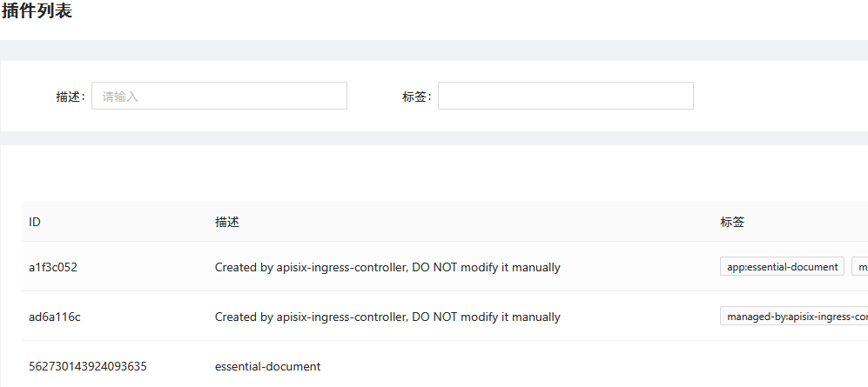
Task: Click the 插件列表 page heading
Action: tap(37, 11)
